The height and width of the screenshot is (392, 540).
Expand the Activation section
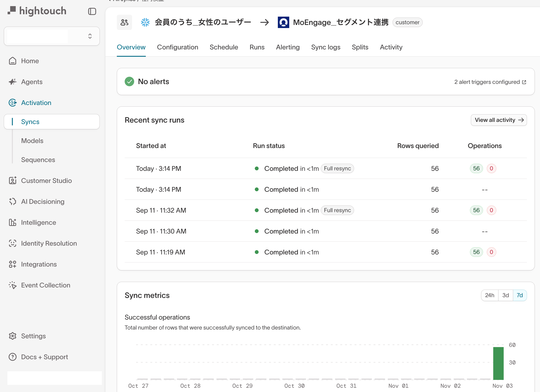[36, 103]
